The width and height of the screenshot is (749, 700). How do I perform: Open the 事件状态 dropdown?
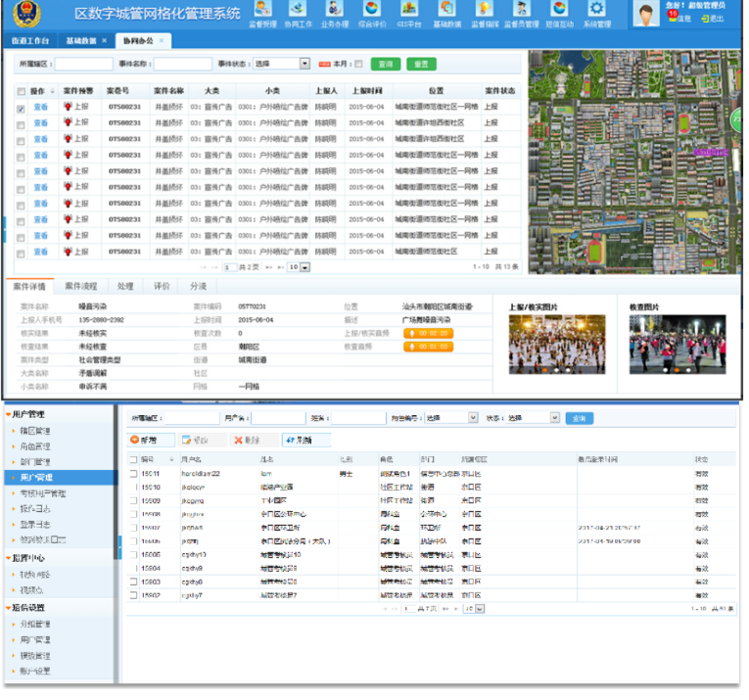click(304, 64)
